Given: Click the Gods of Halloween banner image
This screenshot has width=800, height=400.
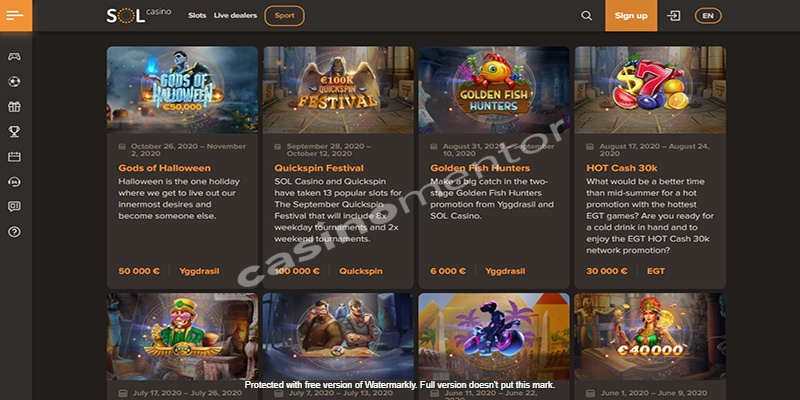Looking at the screenshot, I should coord(182,90).
